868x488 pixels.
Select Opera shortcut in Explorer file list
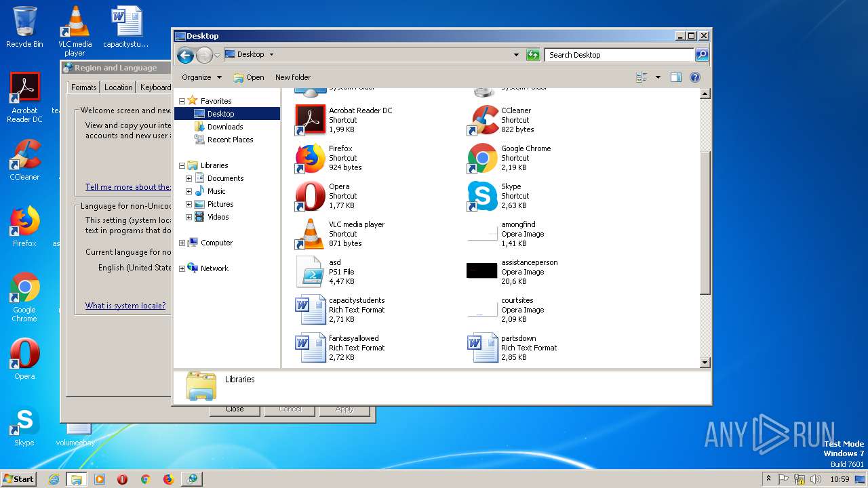(326, 196)
